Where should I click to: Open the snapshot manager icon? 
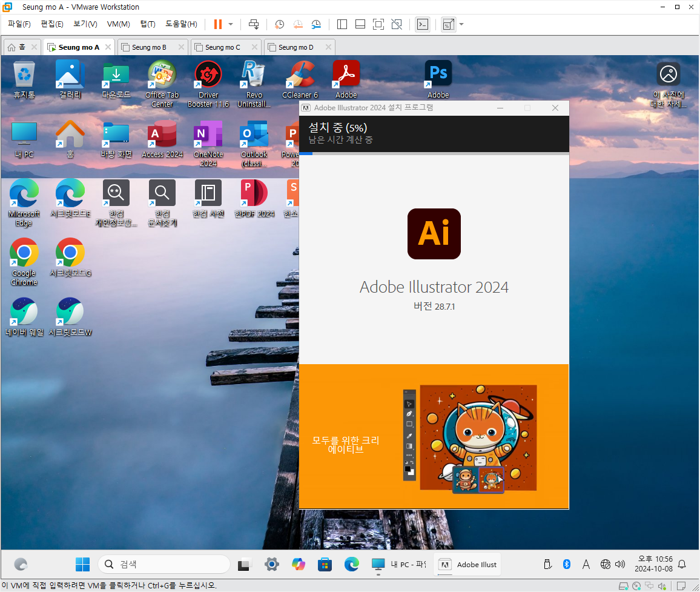tap(316, 24)
